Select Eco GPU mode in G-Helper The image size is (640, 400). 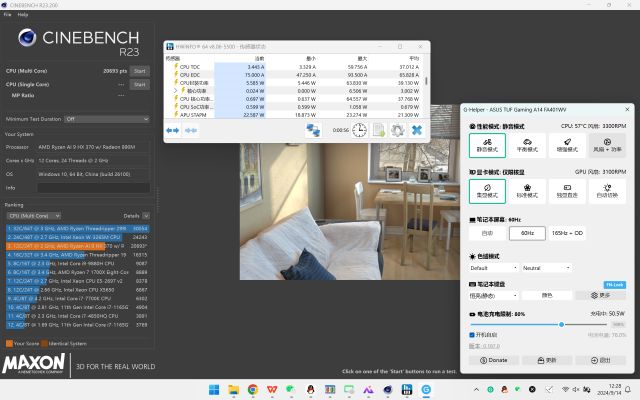[487, 190]
